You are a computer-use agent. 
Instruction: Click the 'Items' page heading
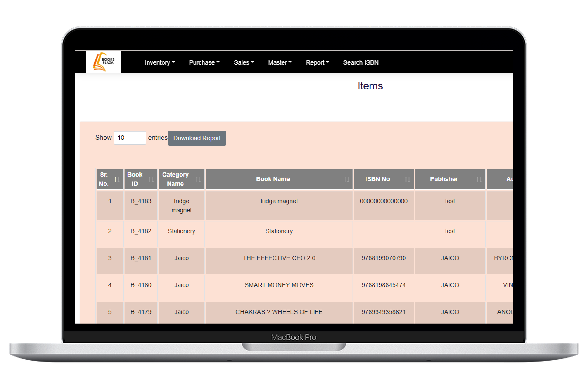click(x=370, y=86)
